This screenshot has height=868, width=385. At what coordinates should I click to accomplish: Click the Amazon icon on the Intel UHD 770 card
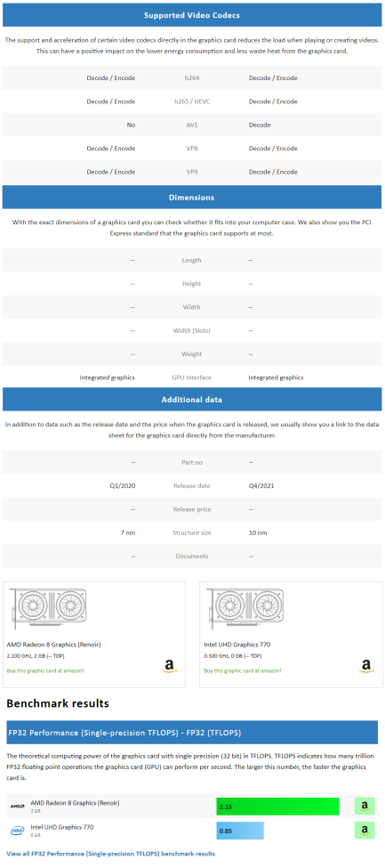(x=366, y=666)
